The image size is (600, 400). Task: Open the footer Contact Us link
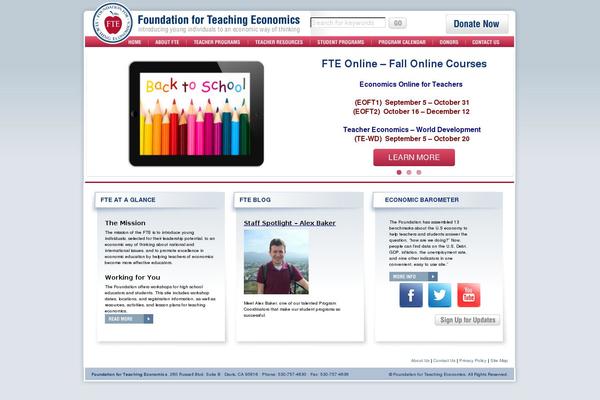[444, 361]
